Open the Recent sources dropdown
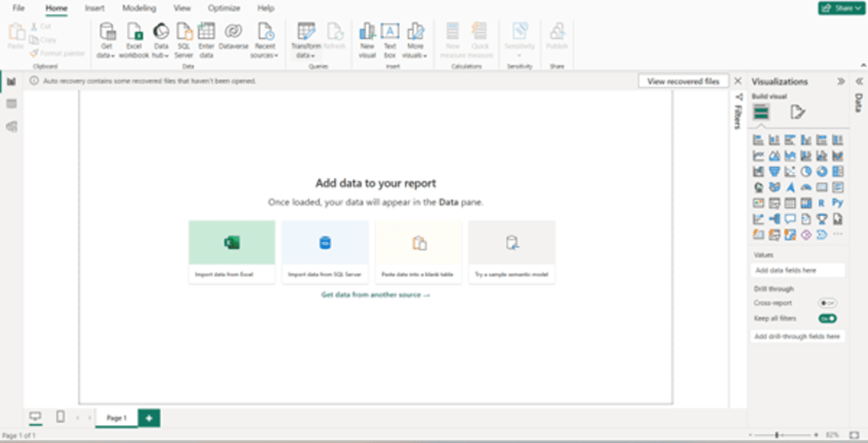The height and width of the screenshot is (443, 868). click(265, 40)
